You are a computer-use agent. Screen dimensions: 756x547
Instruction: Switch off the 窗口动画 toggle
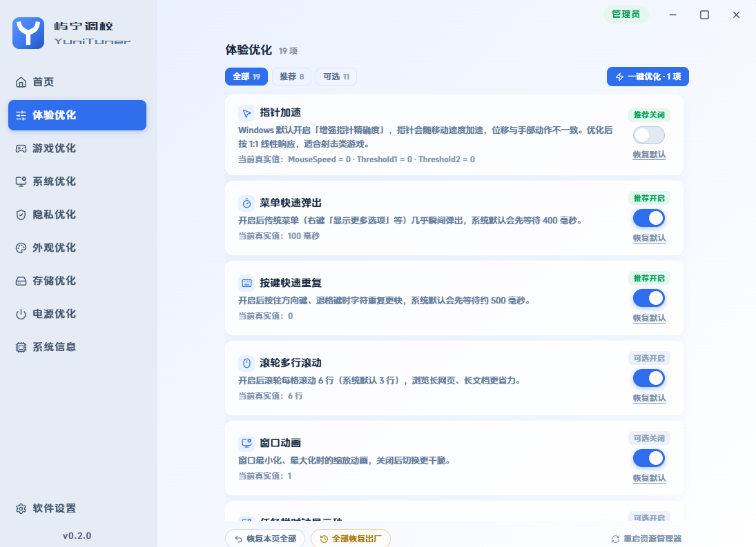tap(648, 458)
